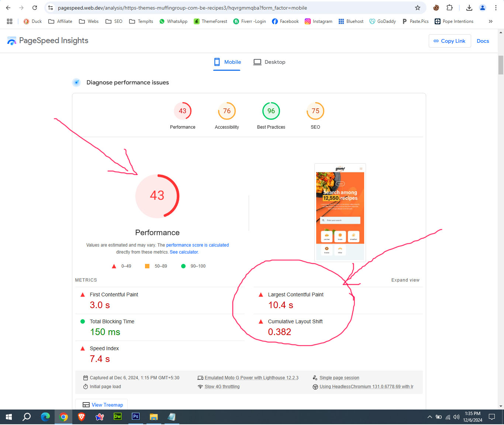Open the Docs link
504x425 pixels.
click(483, 41)
